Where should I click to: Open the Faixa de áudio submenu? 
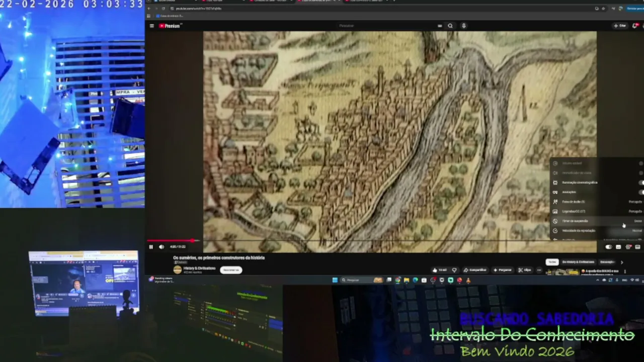[597, 202]
